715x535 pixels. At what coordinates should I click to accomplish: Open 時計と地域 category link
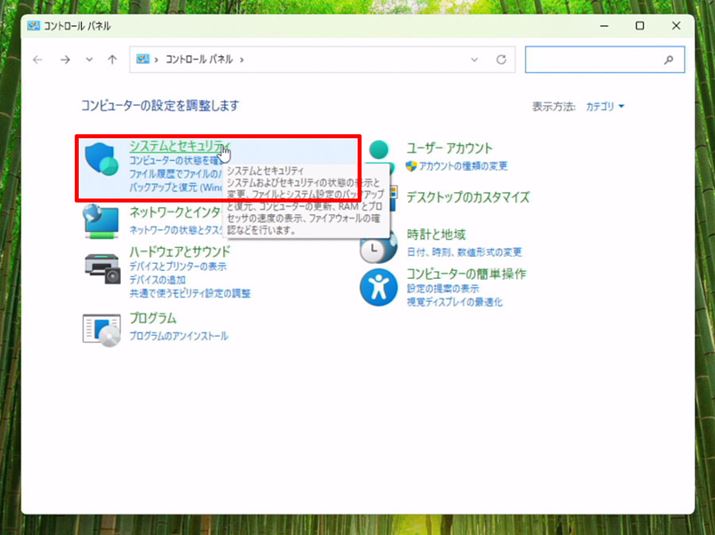[436, 234]
